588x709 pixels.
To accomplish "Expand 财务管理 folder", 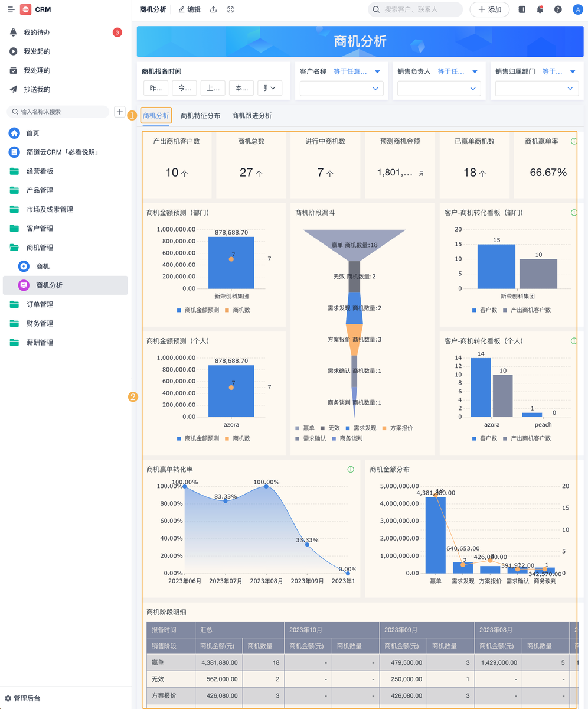I will tap(65, 323).
